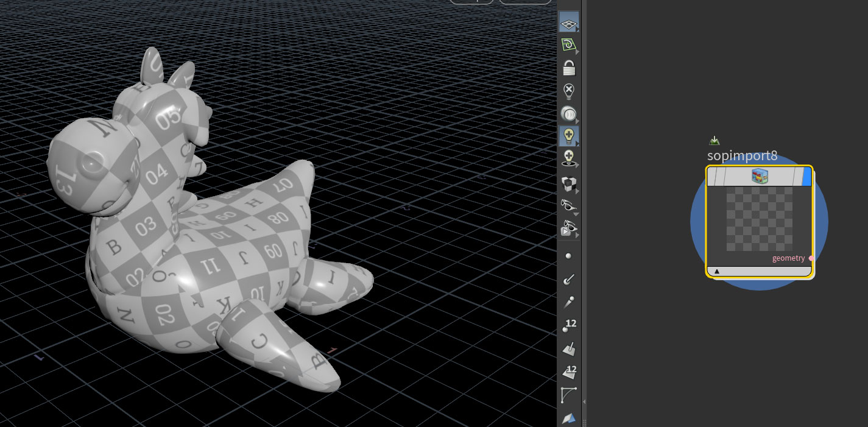Click the green import badge above sopimport8
868x427 pixels.
(715, 141)
